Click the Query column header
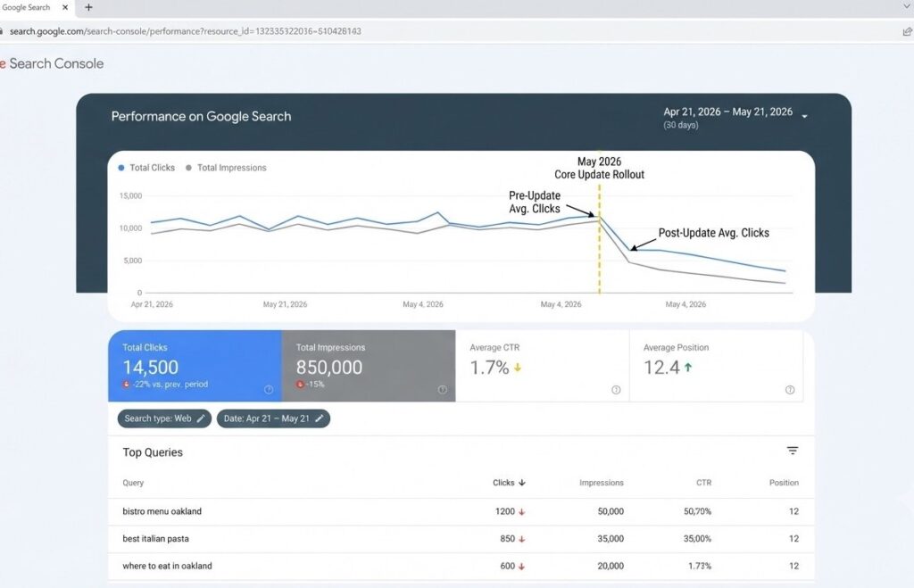914x588 pixels. pyautogui.click(x=133, y=483)
